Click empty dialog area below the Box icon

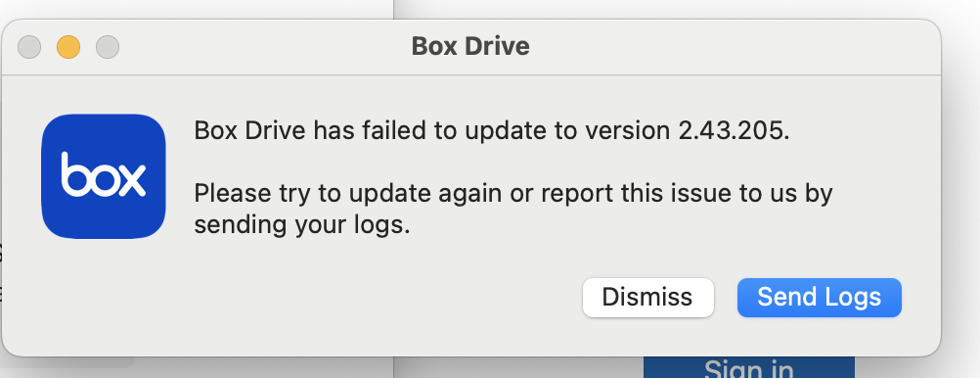tap(104, 294)
